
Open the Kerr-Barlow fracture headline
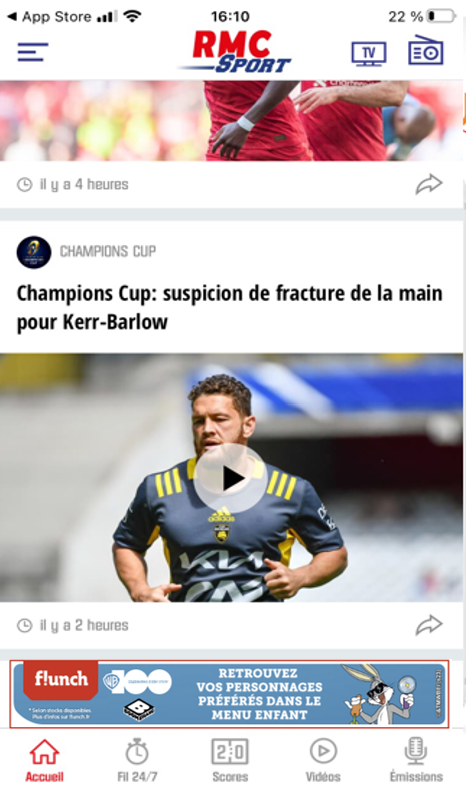coord(230,308)
